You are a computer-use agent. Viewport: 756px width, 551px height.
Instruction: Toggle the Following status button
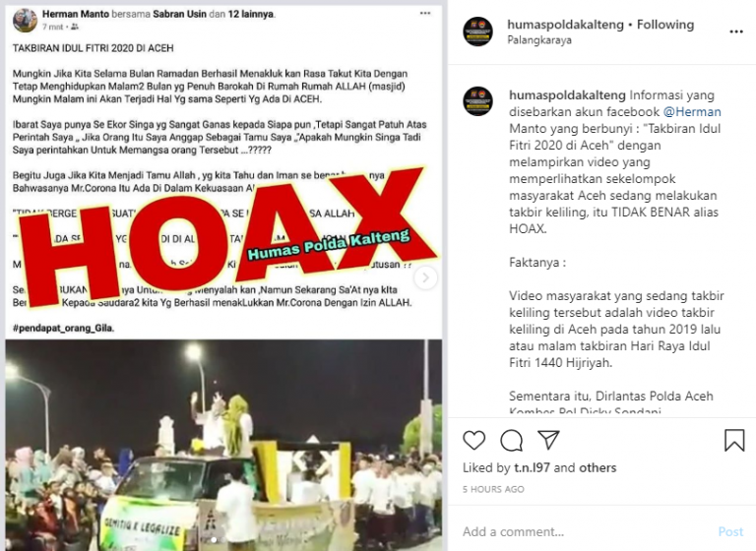coord(665,25)
